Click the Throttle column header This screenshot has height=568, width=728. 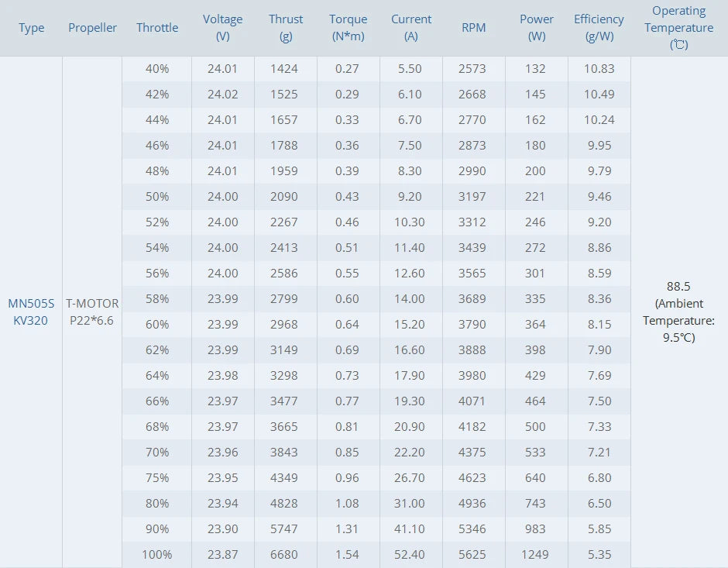[157, 28]
